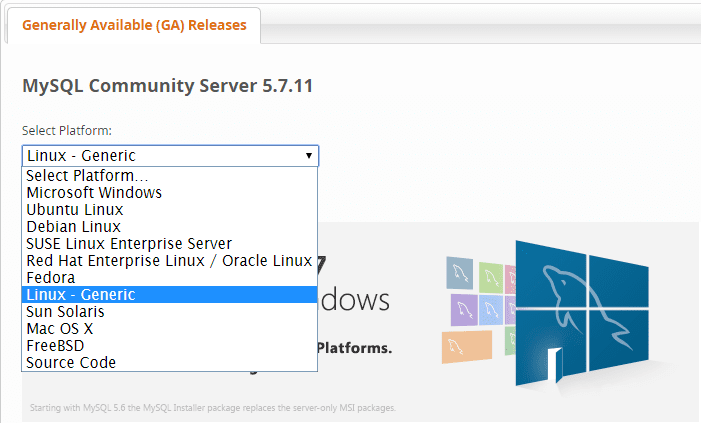This screenshot has height=423, width=701.
Task: Choose the Select Platform… placeholder option
Action: [x=87, y=176]
